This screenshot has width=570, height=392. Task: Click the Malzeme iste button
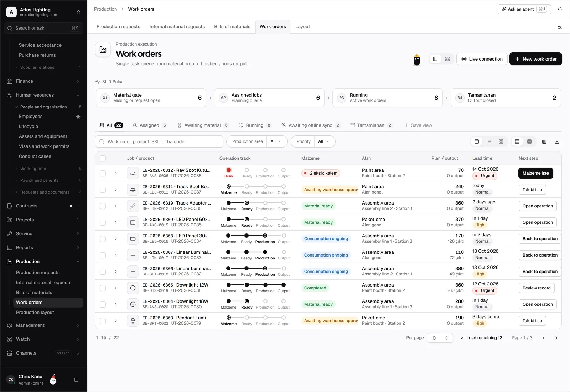tap(535, 173)
